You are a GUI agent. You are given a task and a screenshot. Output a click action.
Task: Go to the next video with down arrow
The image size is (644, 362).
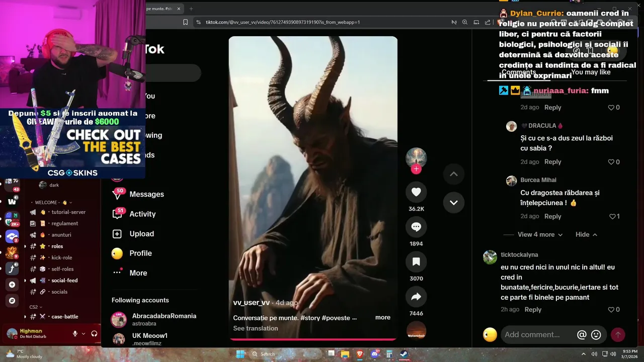click(x=453, y=203)
